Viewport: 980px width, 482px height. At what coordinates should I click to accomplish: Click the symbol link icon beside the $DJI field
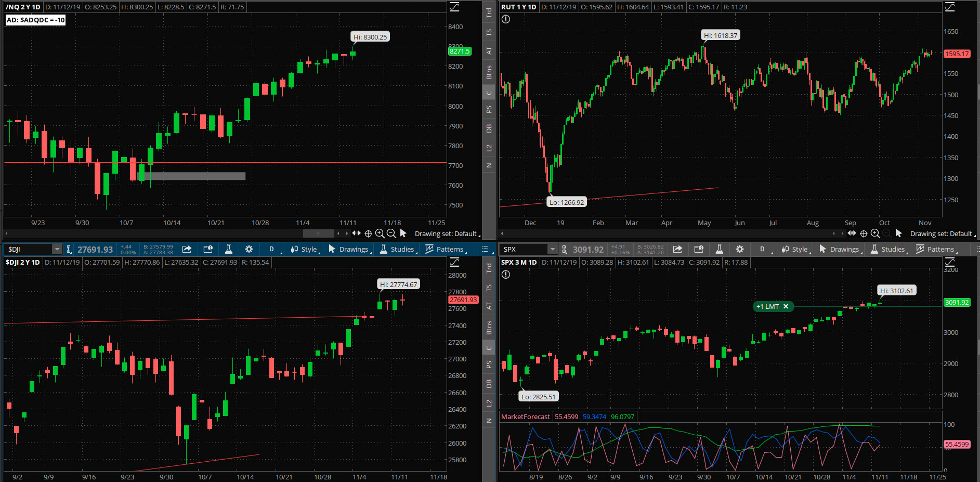click(x=69, y=250)
